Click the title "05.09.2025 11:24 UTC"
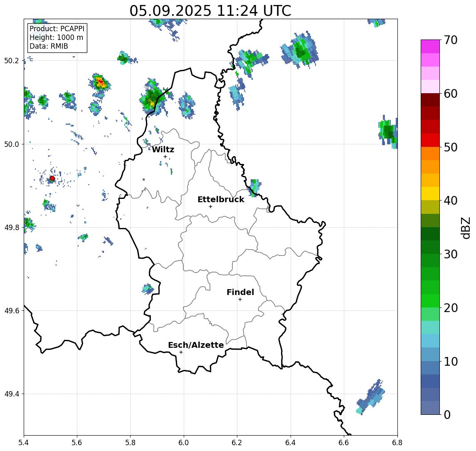This screenshot has height=451, width=476. 210,11
